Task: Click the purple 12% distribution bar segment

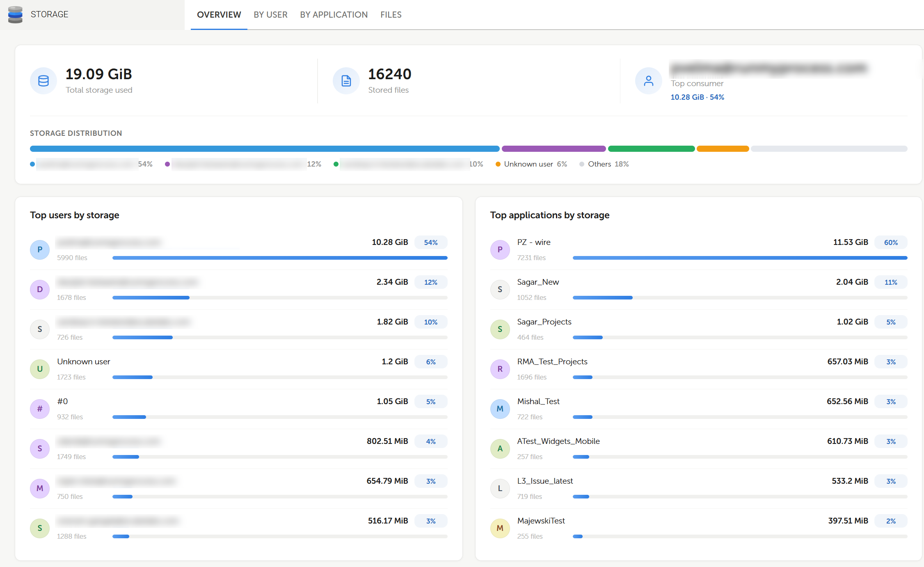Action: point(553,149)
